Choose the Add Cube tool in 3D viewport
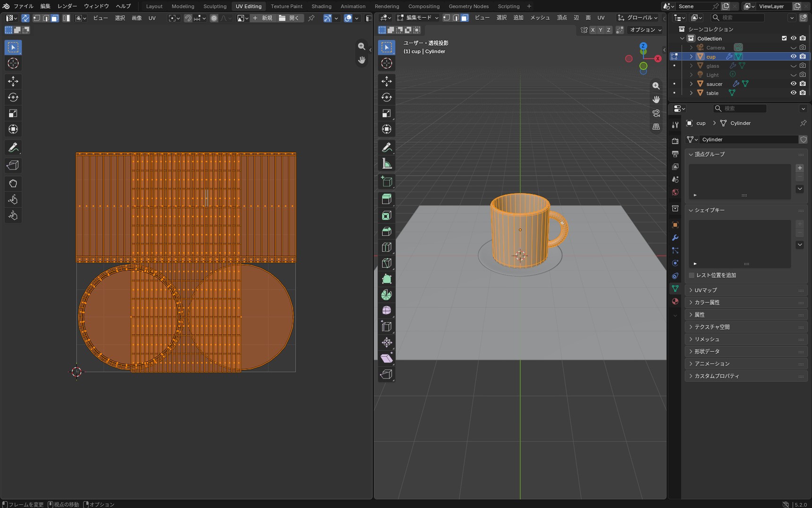This screenshot has width=812, height=508. coord(387,181)
